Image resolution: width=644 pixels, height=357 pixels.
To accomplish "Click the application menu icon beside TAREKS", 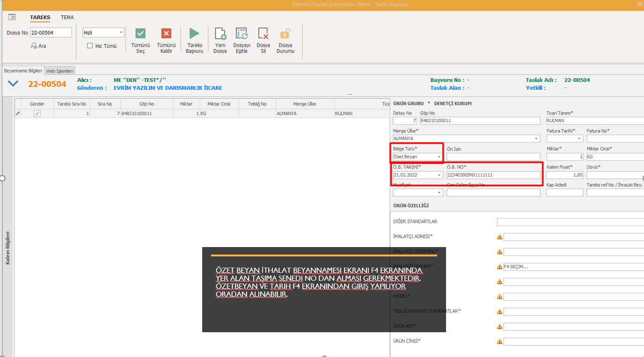I will coord(12,17).
